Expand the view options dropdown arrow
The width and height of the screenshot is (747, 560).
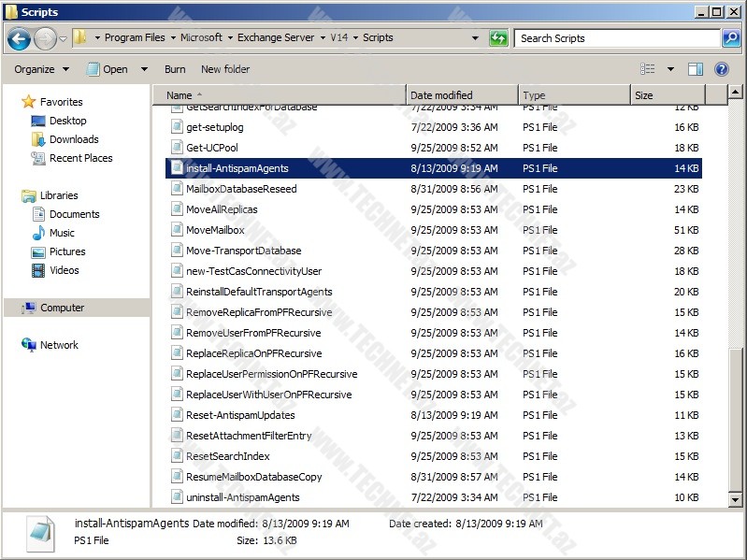pos(670,69)
